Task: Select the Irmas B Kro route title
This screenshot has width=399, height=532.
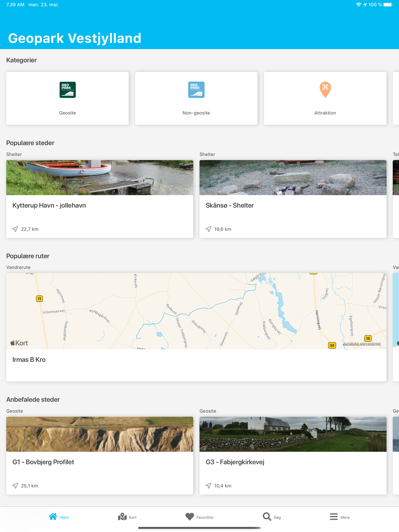Action: coord(29,359)
